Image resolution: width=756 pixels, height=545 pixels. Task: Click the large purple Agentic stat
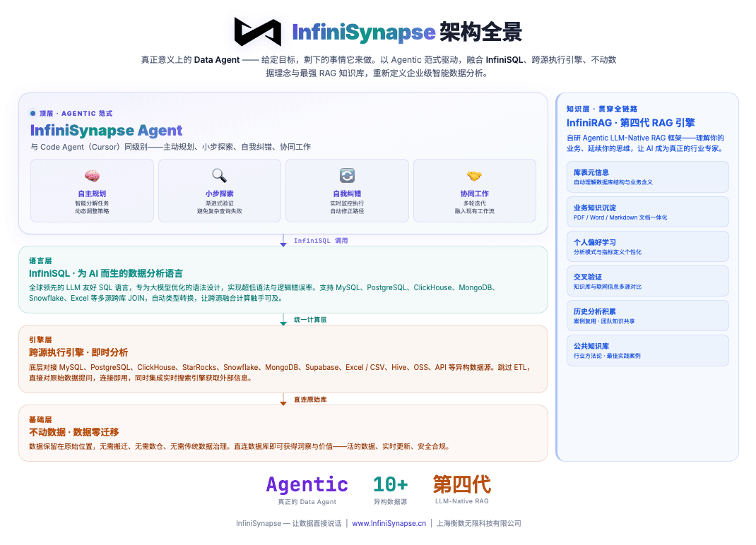(307, 484)
